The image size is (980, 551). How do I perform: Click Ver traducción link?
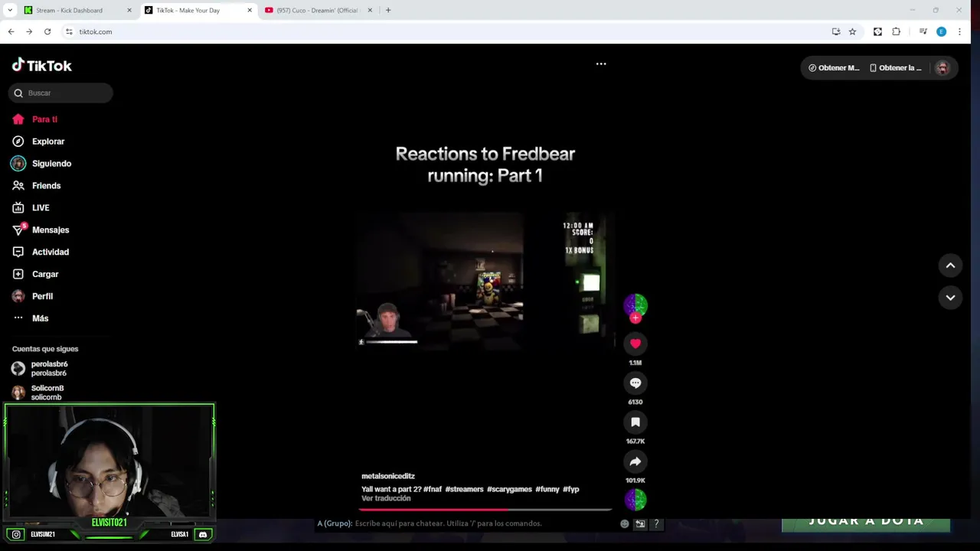(386, 498)
